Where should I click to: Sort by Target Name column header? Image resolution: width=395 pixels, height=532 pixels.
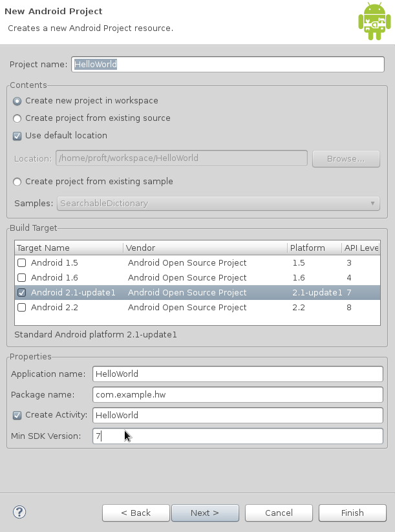click(69, 248)
